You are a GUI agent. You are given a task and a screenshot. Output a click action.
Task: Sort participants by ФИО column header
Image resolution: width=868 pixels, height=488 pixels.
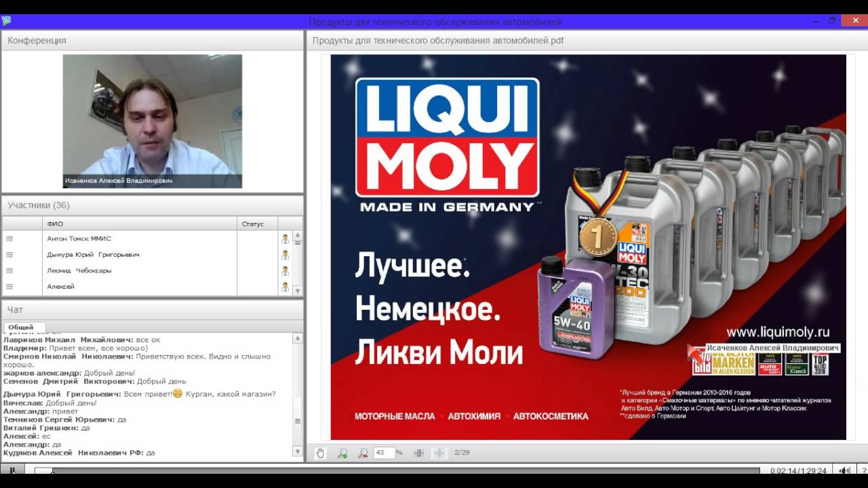139,224
